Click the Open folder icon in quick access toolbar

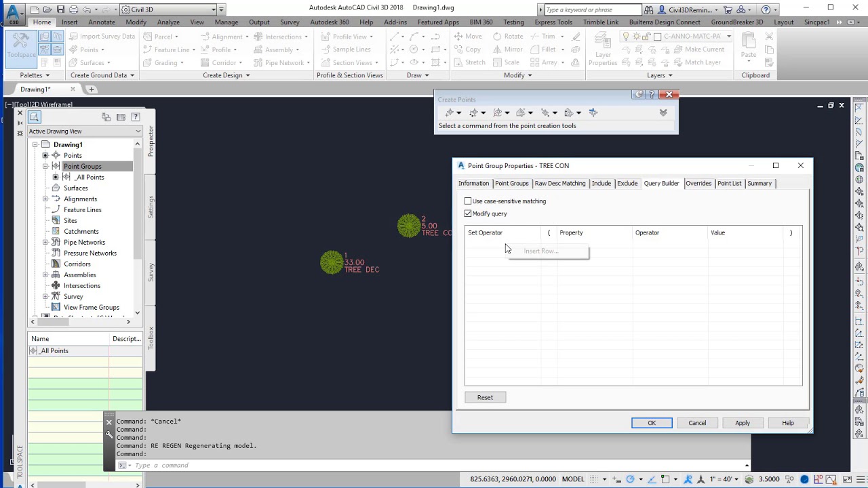point(48,9)
